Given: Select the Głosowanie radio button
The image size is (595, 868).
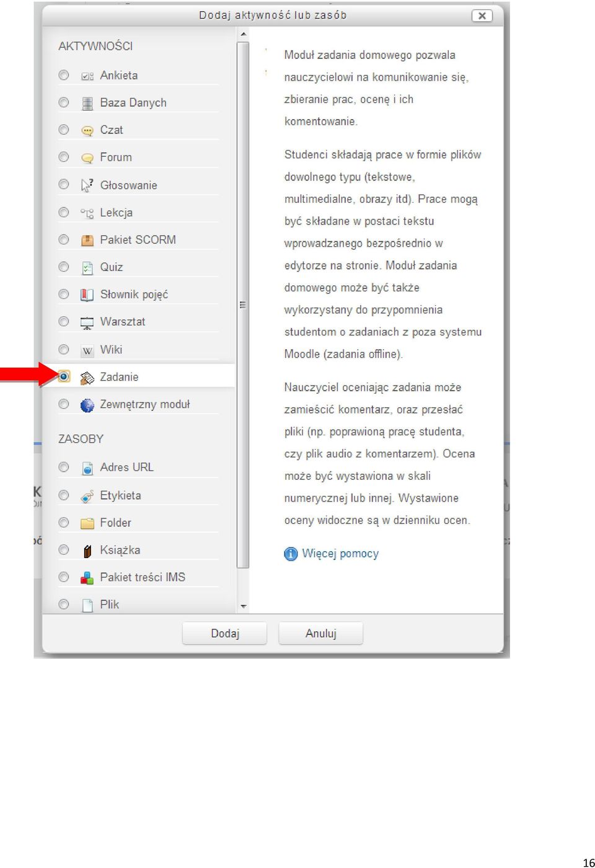Looking at the screenshot, I should [x=64, y=184].
